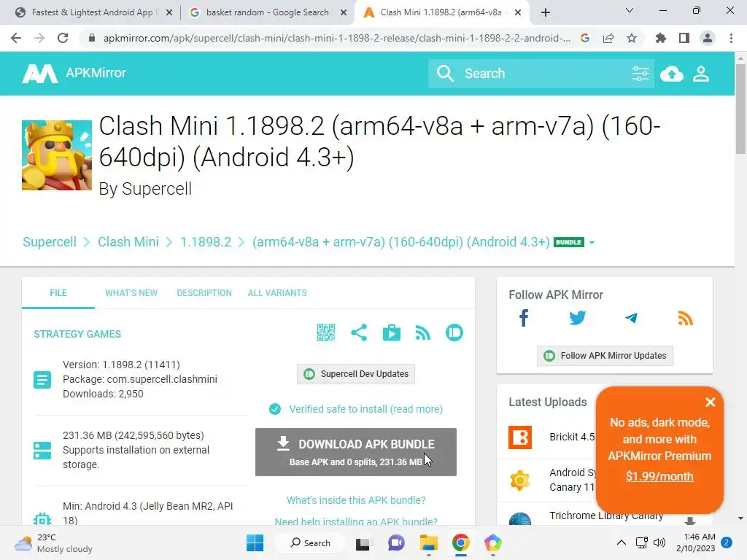Show the QR code icon for this APK
747x560 pixels.
click(326, 332)
